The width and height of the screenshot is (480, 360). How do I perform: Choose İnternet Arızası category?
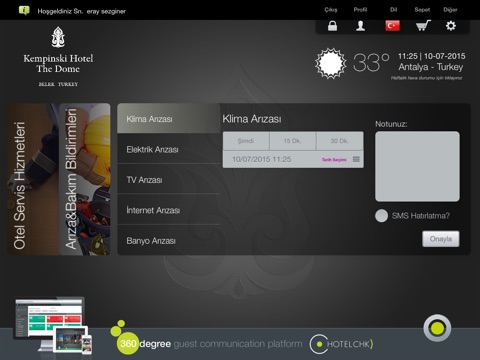click(x=169, y=210)
